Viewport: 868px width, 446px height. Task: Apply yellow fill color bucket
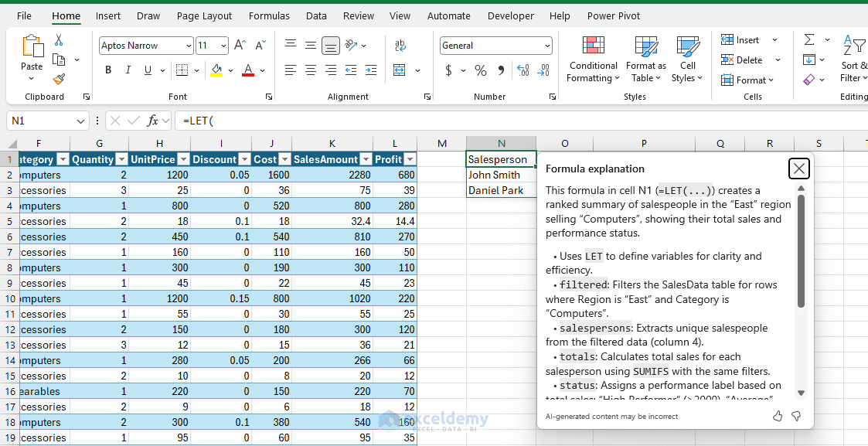click(216, 70)
